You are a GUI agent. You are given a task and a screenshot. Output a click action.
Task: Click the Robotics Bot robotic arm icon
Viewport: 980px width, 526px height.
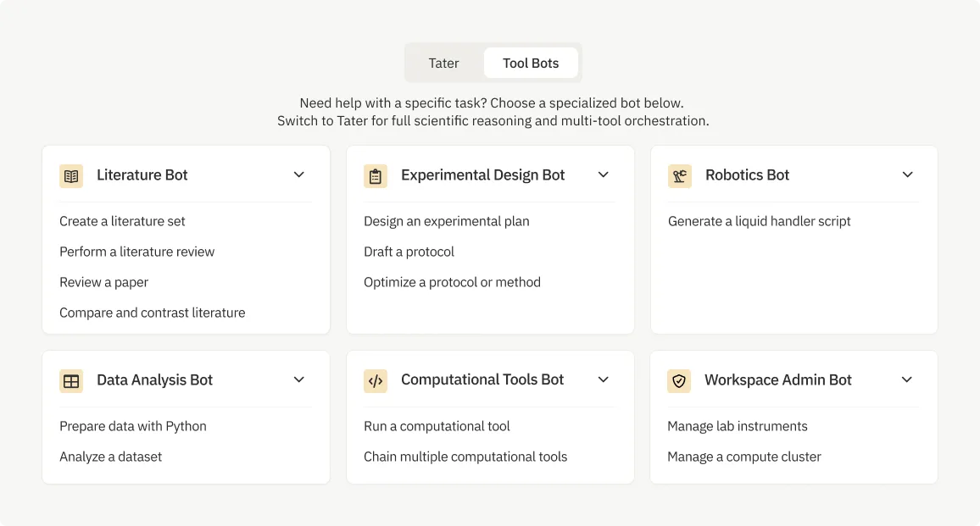point(679,175)
